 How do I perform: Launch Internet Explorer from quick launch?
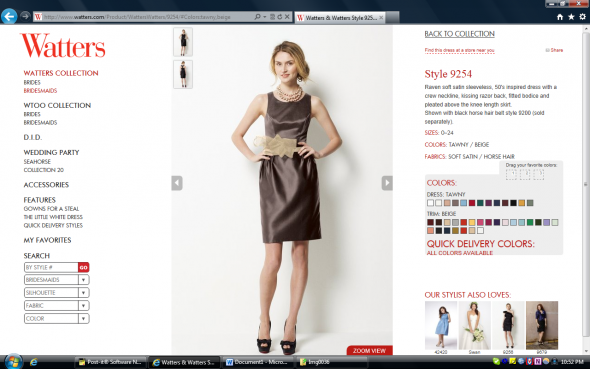33,362
